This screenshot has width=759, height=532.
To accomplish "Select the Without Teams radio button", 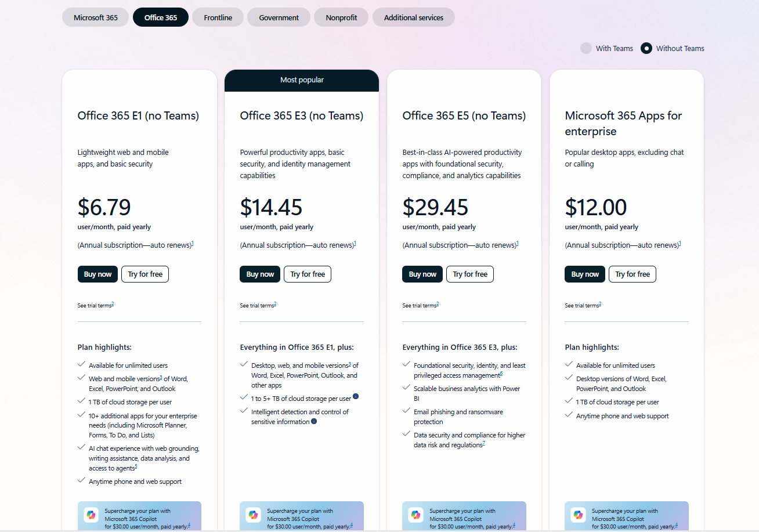I will click(646, 48).
